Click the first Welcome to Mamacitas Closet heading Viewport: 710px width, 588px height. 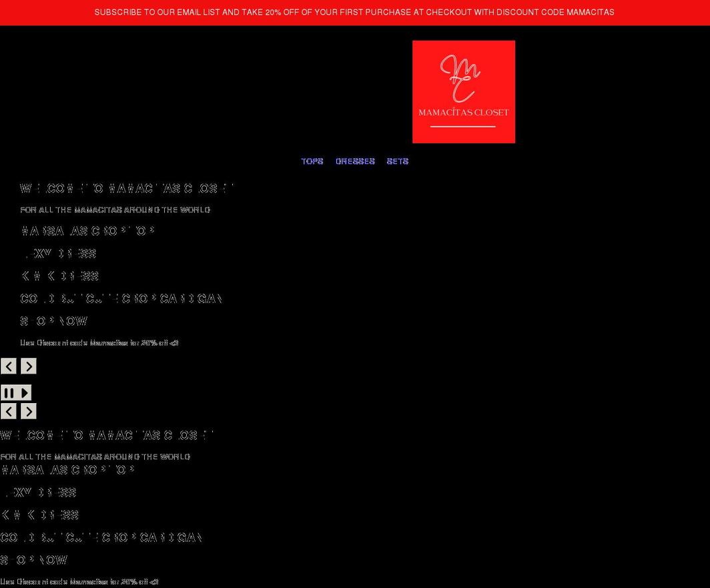tap(126, 189)
